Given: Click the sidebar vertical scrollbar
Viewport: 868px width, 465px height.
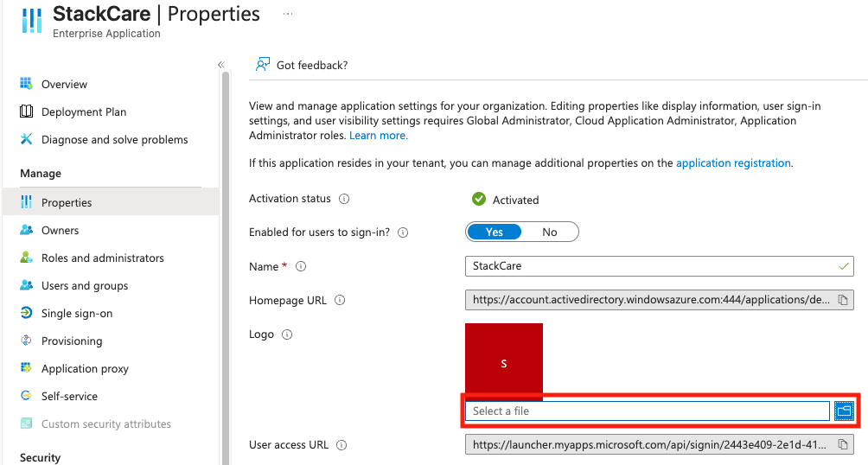Looking at the screenshot, I should pos(226,265).
